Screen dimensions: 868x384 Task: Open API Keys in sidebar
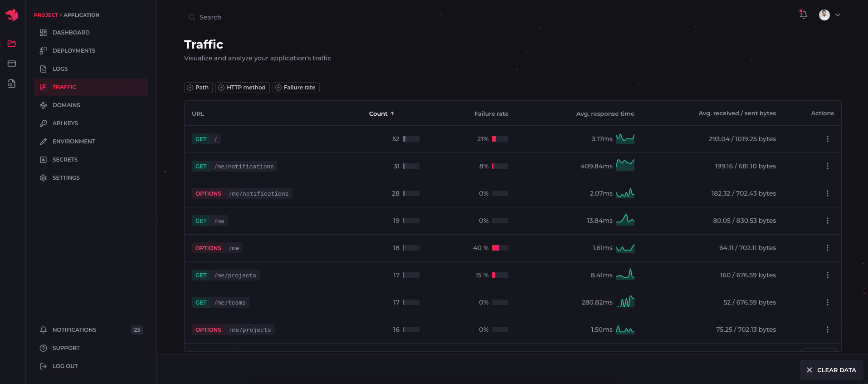pos(91,123)
